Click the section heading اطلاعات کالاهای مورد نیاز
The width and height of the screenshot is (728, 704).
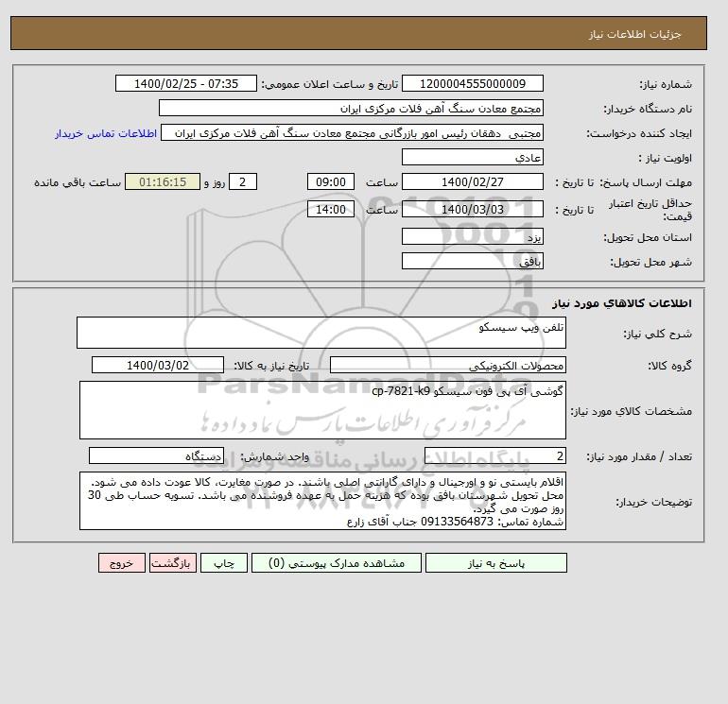point(622,303)
